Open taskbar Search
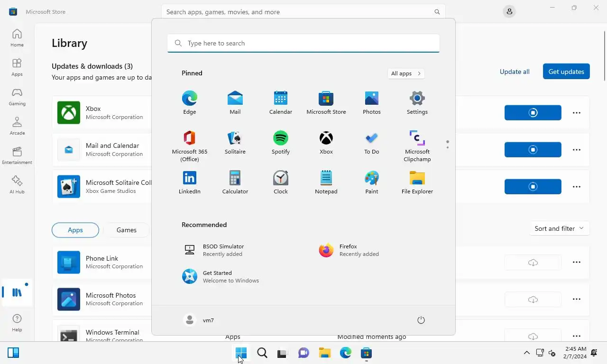The height and width of the screenshot is (364, 607). 262,353
